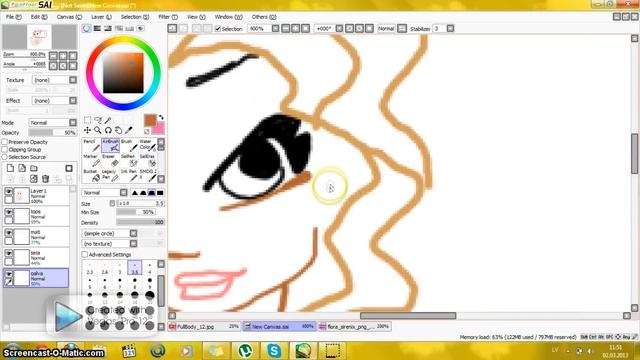Open the no texture brush dropdown
Image resolution: width=640 pixels, height=360 pixels.
click(x=109, y=244)
